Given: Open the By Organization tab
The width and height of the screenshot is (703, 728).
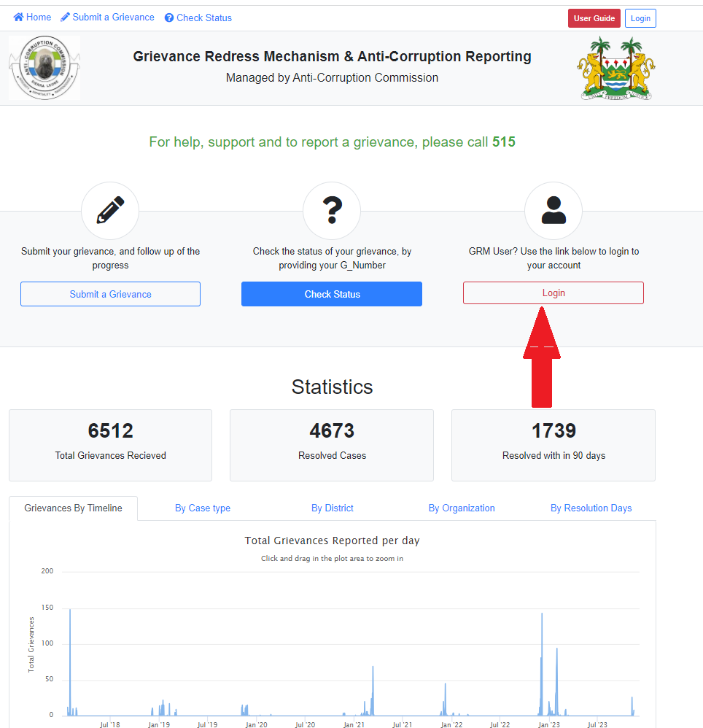Looking at the screenshot, I should (x=462, y=508).
